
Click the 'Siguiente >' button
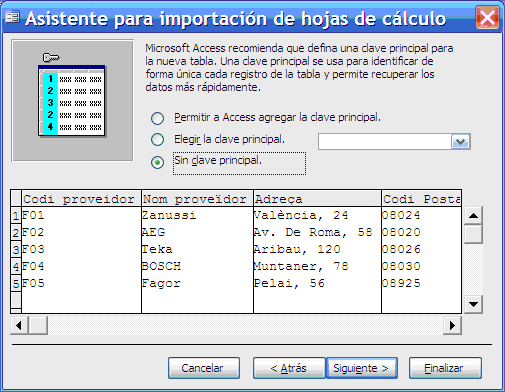(x=362, y=368)
